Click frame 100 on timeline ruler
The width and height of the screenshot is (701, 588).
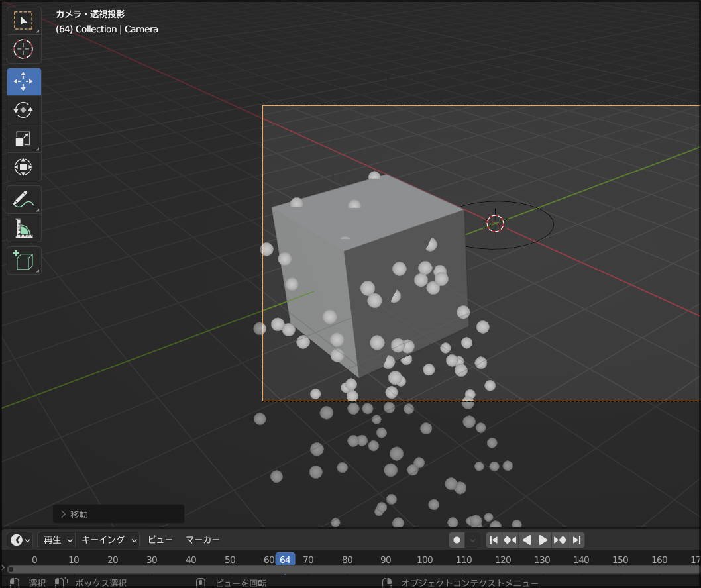tap(425, 560)
